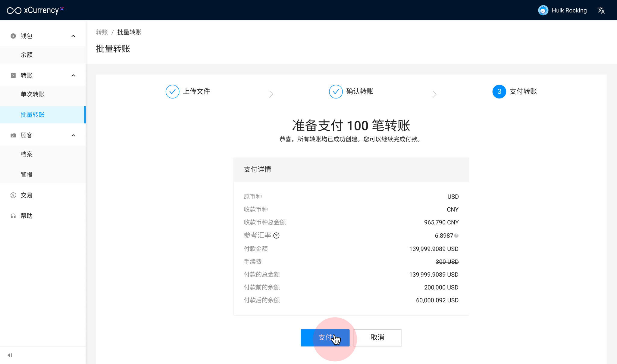Select 余额 in the sidebar
Image resolution: width=617 pixels, height=364 pixels.
pos(27,55)
